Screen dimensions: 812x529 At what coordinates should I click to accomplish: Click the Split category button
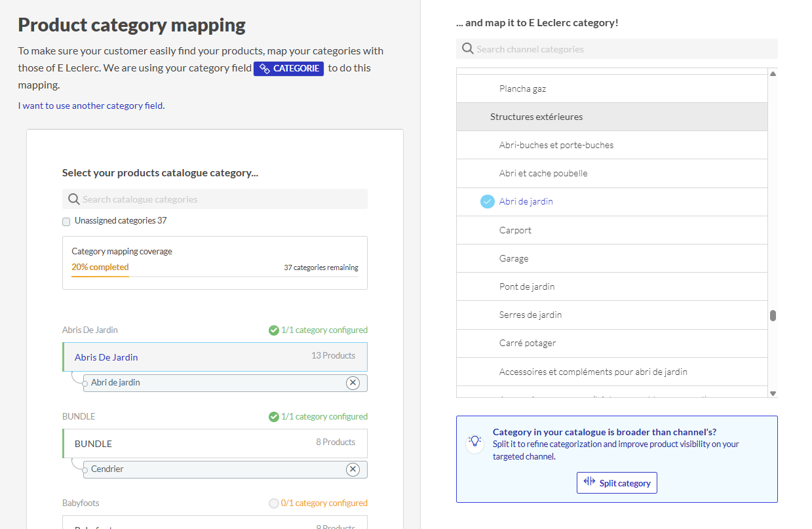pos(617,483)
